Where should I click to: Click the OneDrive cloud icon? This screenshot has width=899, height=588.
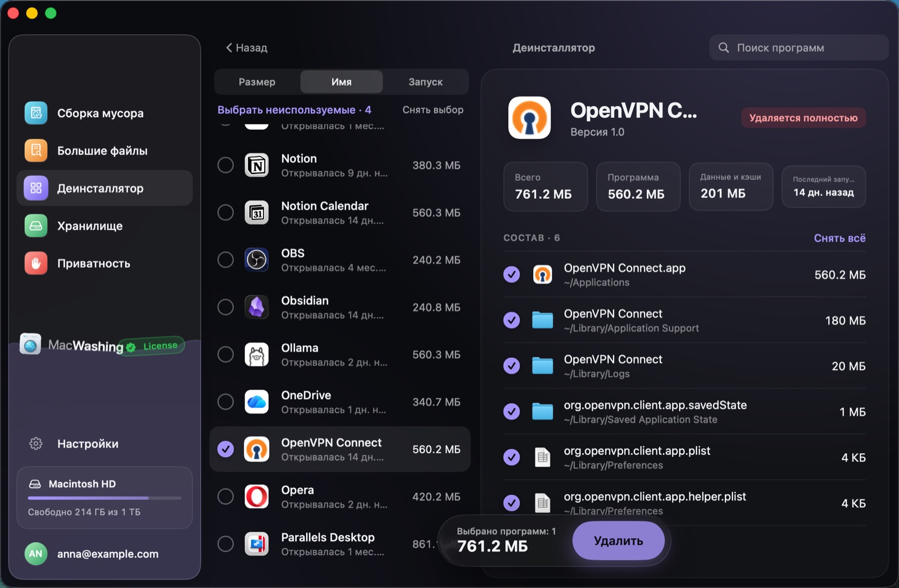(257, 402)
